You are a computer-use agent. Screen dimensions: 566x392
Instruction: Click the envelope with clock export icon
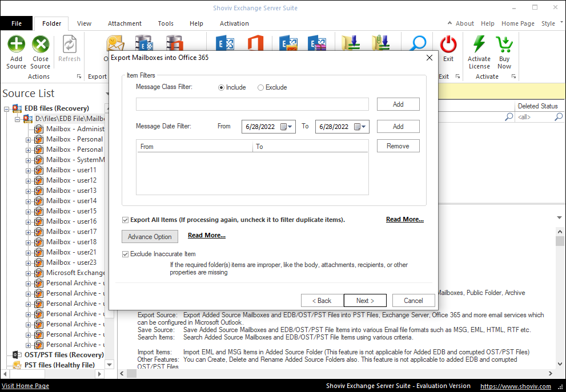(x=115, y=43)
